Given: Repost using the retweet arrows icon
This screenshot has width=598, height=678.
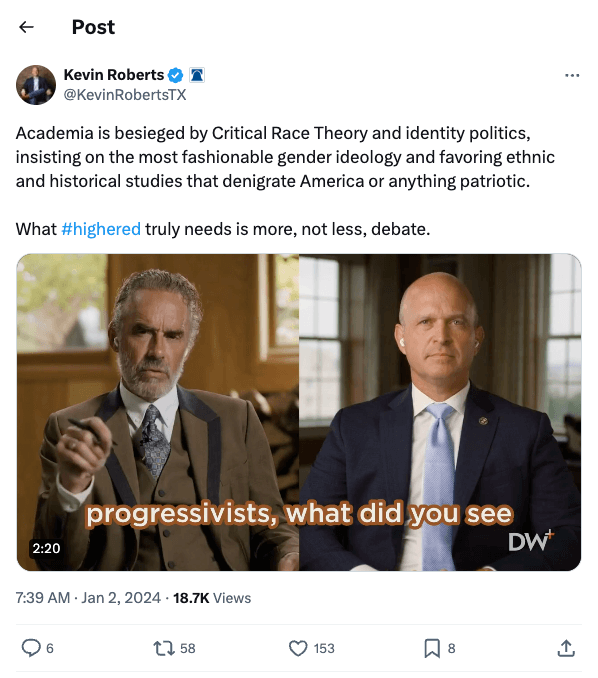Looking at the screenshot, I should click(x=164, y=648).
